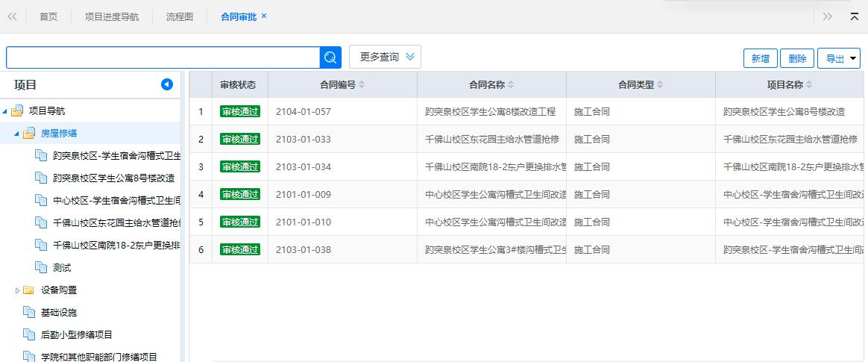Image resolution: width=868 pixels, height=362 pixels.
Task: Click the collapse-to-top icon at far right
Action: coord(855,16)
